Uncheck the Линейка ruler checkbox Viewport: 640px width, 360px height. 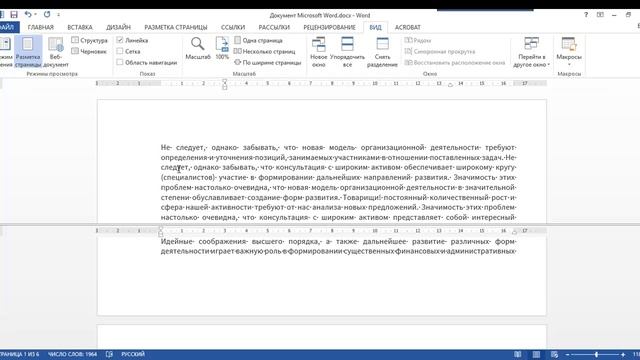pos(120,40)
